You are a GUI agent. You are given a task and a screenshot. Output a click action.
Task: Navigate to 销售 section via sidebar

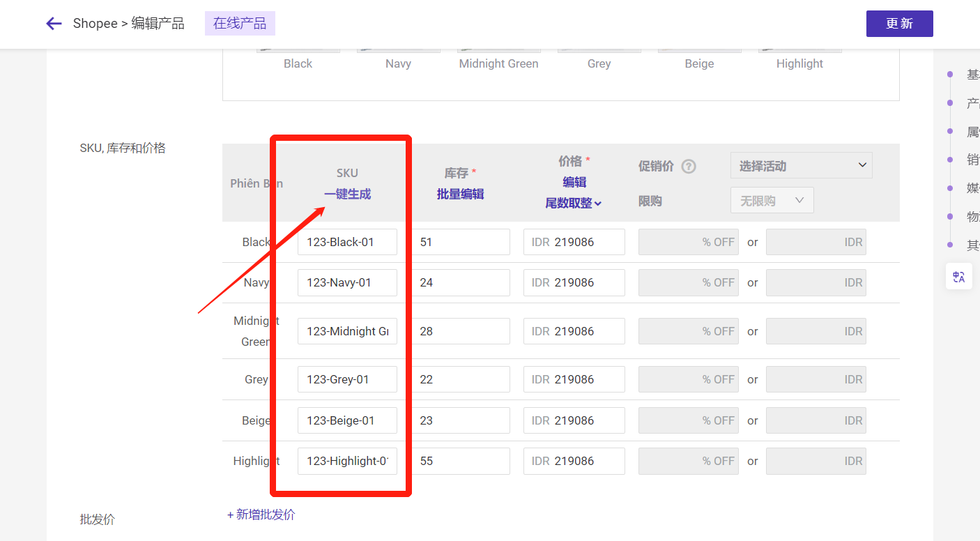[949, 159]
